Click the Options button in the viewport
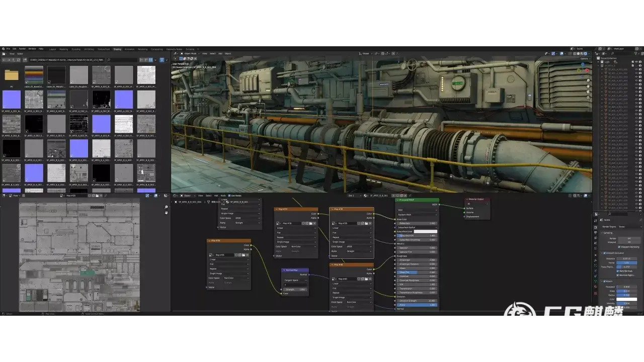The image size is (644, 362). coord(584,58)
